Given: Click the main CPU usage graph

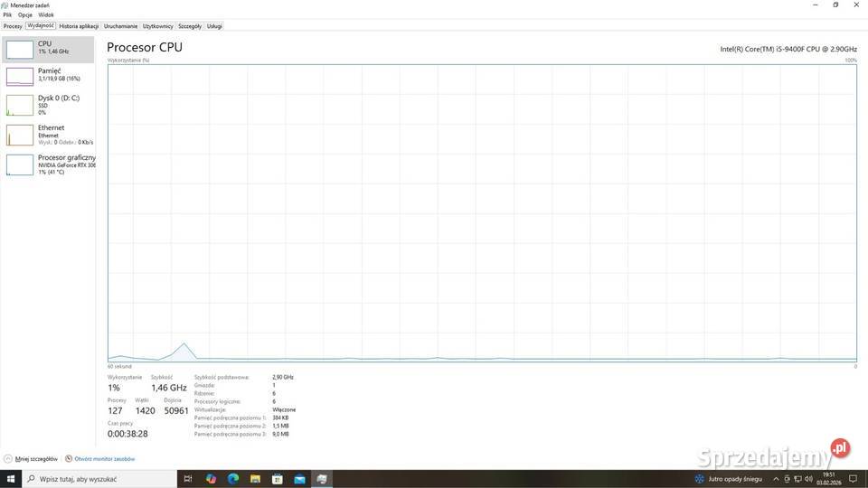Looking at the screenshot, I should (482, 213).
